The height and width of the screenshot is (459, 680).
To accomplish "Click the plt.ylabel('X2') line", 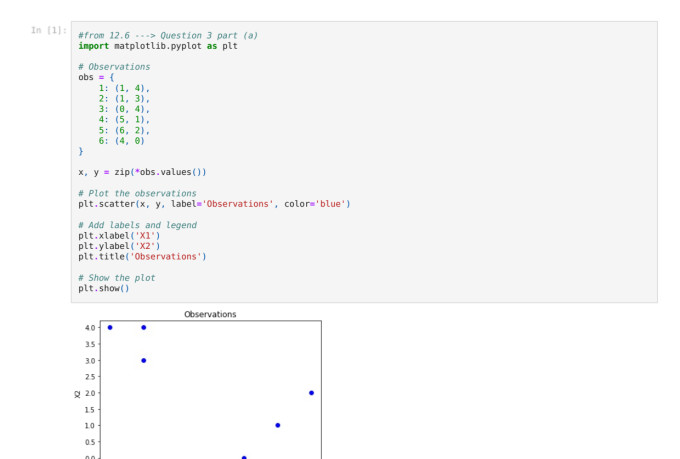I will 119,246.
